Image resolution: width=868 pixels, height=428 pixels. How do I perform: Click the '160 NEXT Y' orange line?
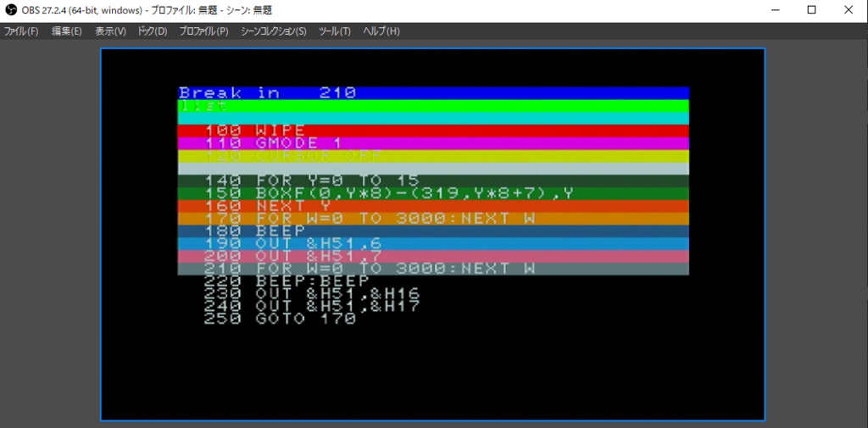click(433, 206)
